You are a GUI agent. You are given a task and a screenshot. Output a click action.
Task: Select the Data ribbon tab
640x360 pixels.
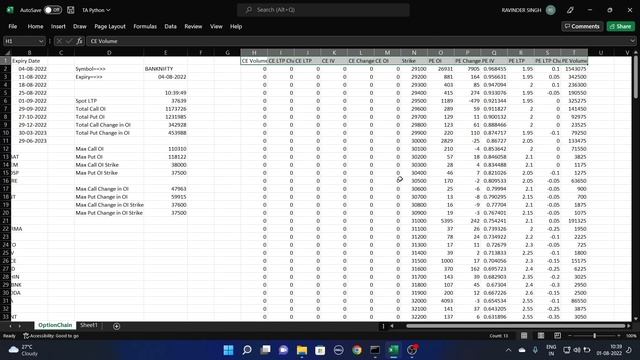pos(170,26)
